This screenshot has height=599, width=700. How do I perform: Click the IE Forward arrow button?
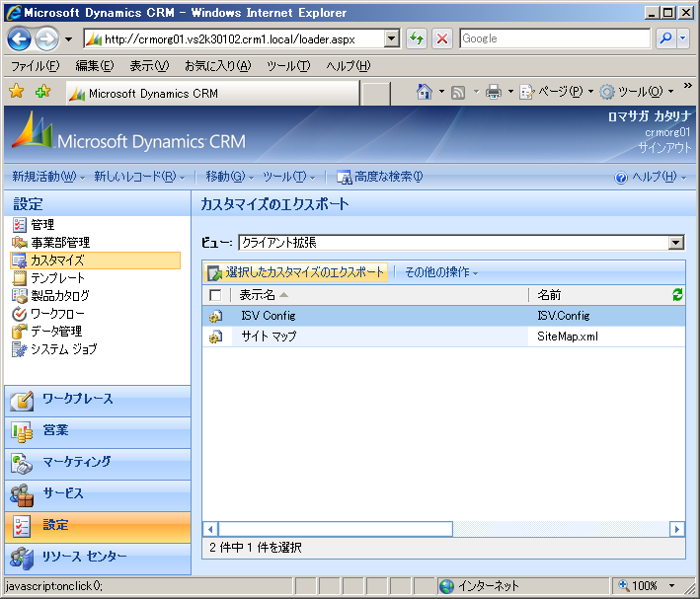[x=46, y=39]
